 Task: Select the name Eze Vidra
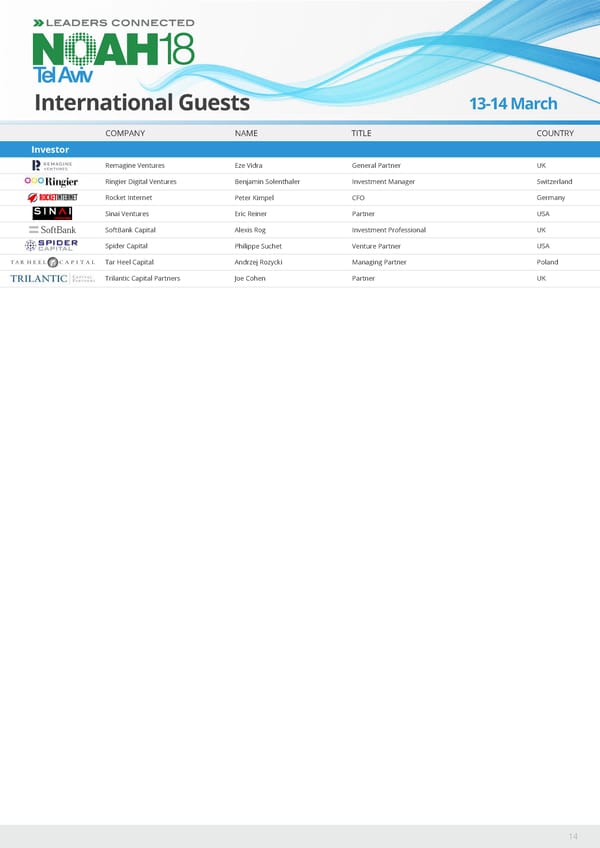point(248,166)
